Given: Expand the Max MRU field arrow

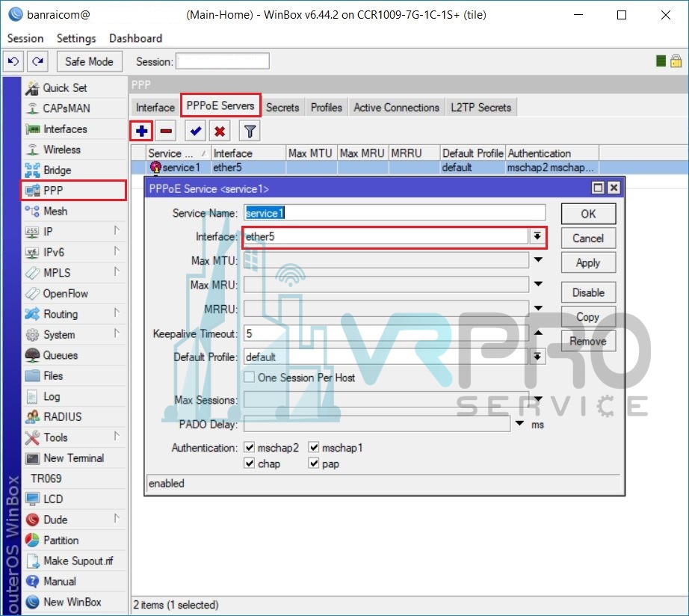Looking at the screenshot, I should pyautogui.click(x=538, y=284).
